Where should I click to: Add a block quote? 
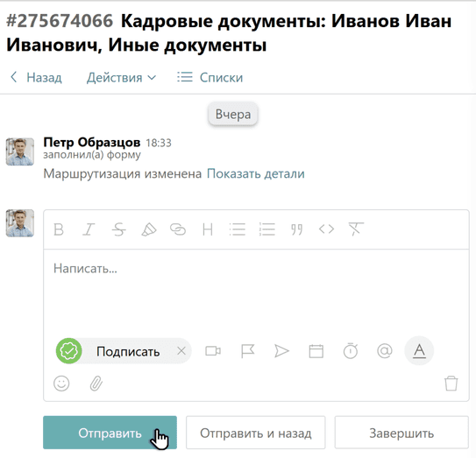tap(296, 229)
